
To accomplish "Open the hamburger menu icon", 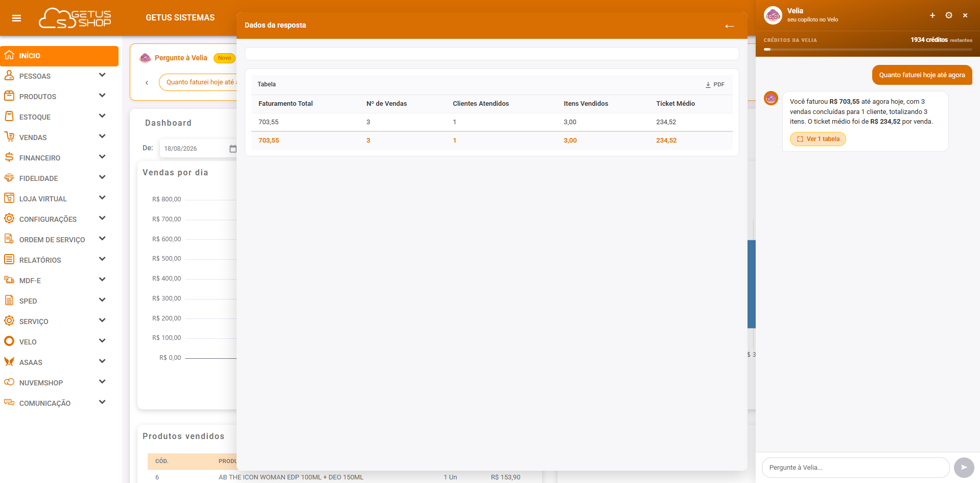I will [16, 18].
